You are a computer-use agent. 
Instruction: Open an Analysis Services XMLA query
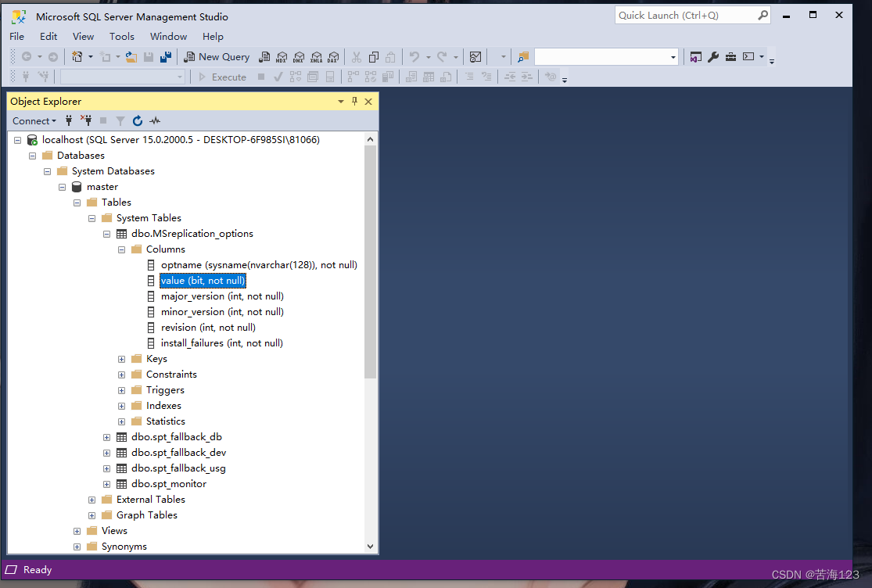pos(317,56)
